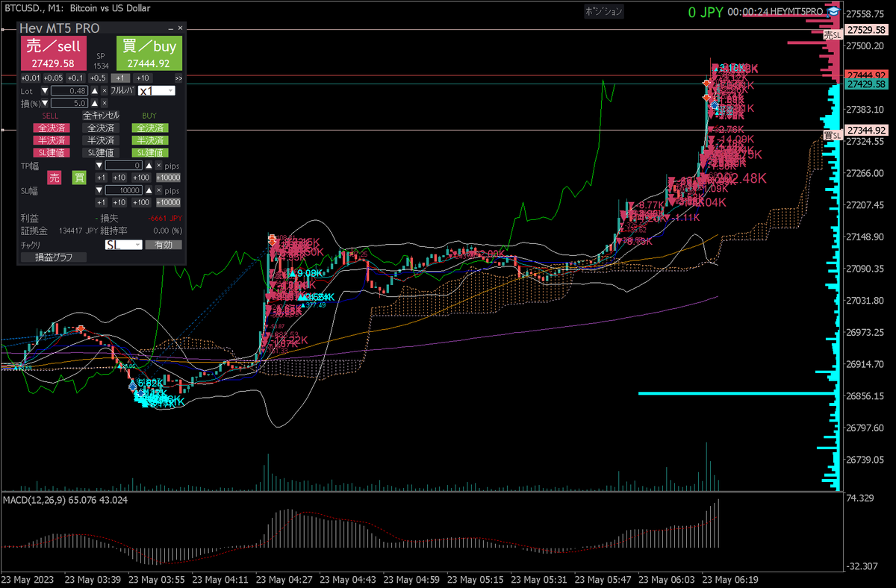The height and width of the screenshot is (588, 896).
Task: Clear the 損(%) value with × icon
Action: pyautogui.click(x=105, y=103)
